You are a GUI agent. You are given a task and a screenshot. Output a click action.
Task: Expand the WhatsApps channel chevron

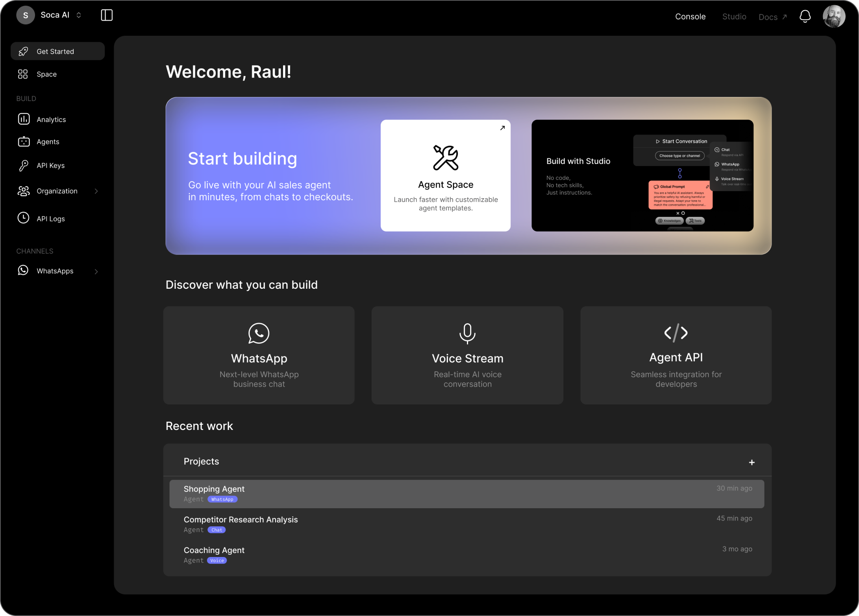pos(96,271)
